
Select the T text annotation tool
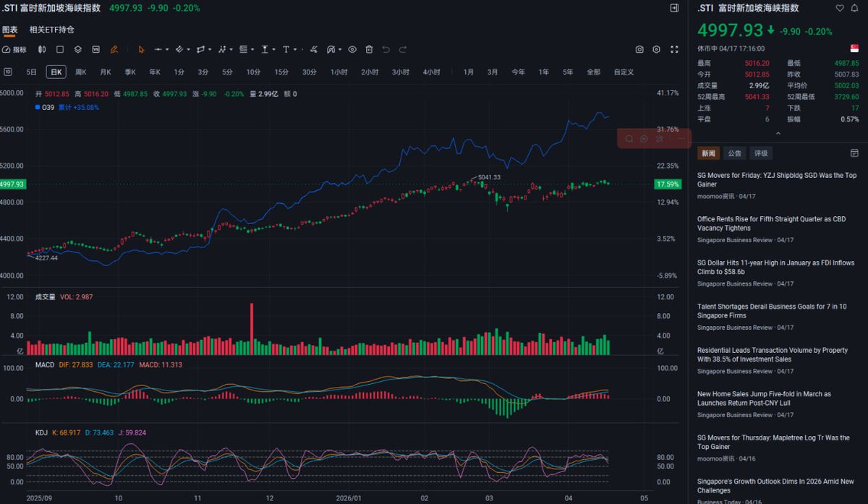point(286,49)
